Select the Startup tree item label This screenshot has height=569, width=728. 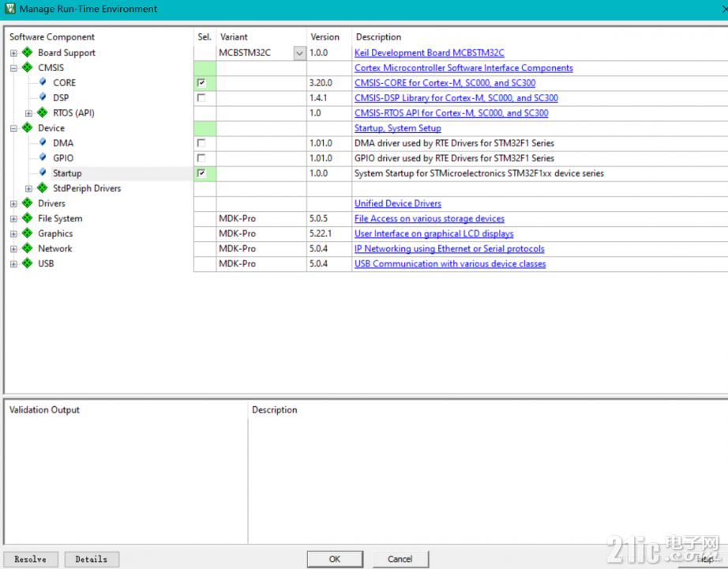(67, 173)
